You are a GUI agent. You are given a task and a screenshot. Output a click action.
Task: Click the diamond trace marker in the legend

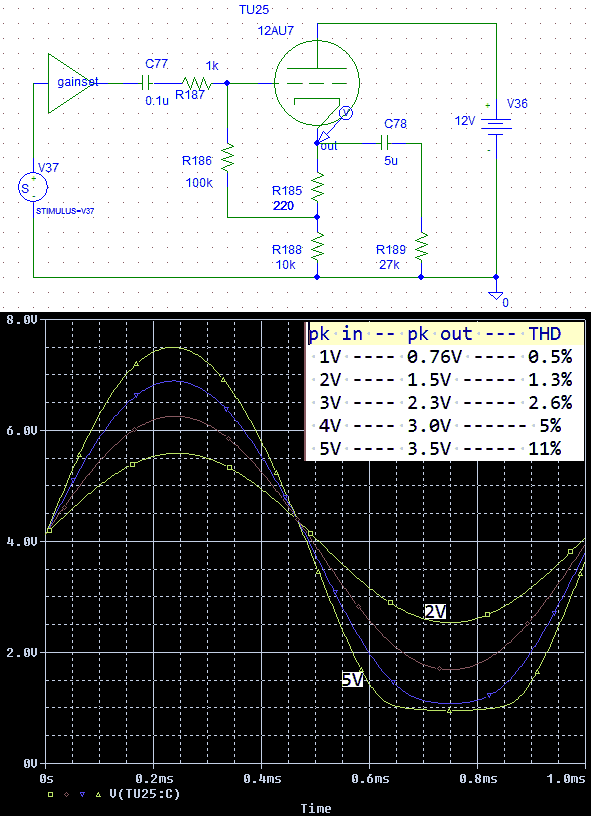point(67,795)
